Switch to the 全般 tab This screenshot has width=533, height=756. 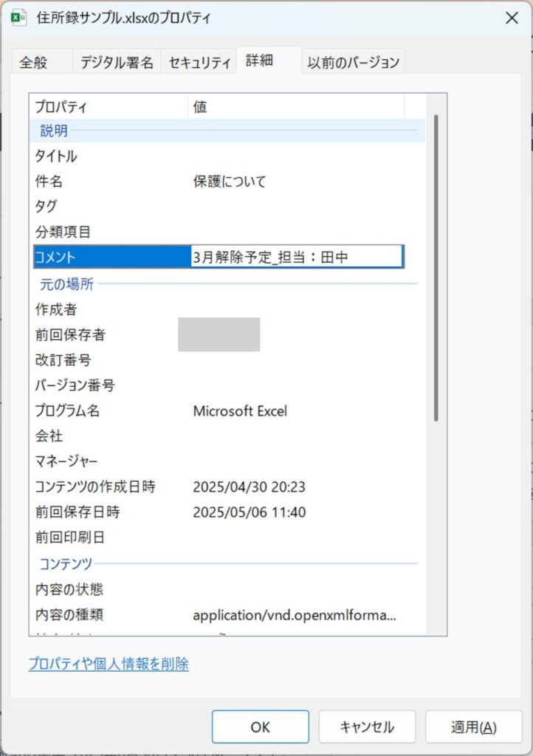tap(41, 62)
